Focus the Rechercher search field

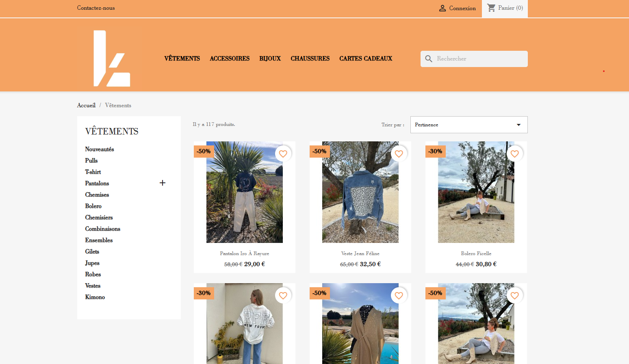pos(479,59)
